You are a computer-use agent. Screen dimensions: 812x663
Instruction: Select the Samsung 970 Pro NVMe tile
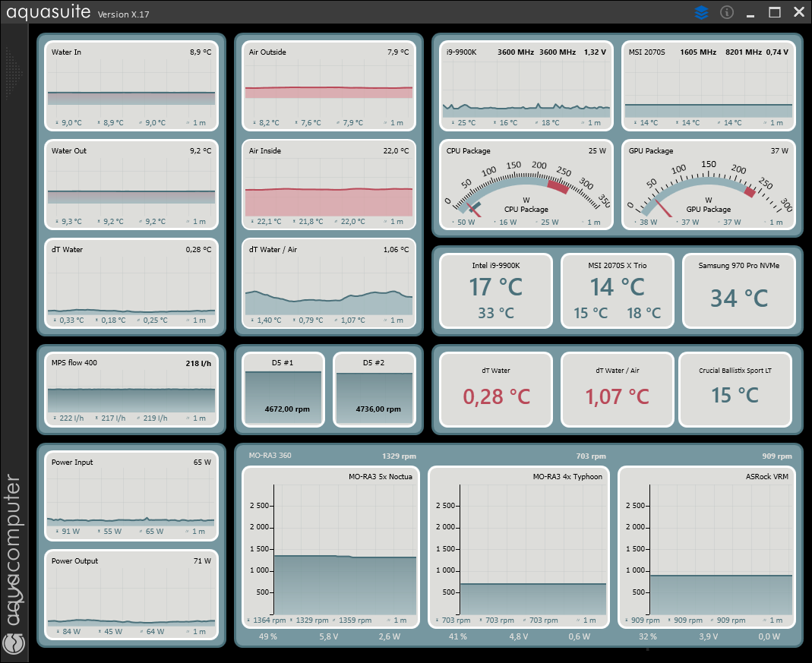tap(739, 291)
